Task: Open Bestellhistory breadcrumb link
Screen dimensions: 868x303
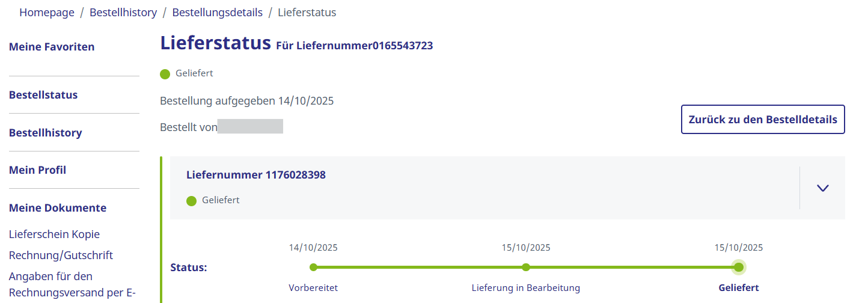Action: tap(123, 13)
